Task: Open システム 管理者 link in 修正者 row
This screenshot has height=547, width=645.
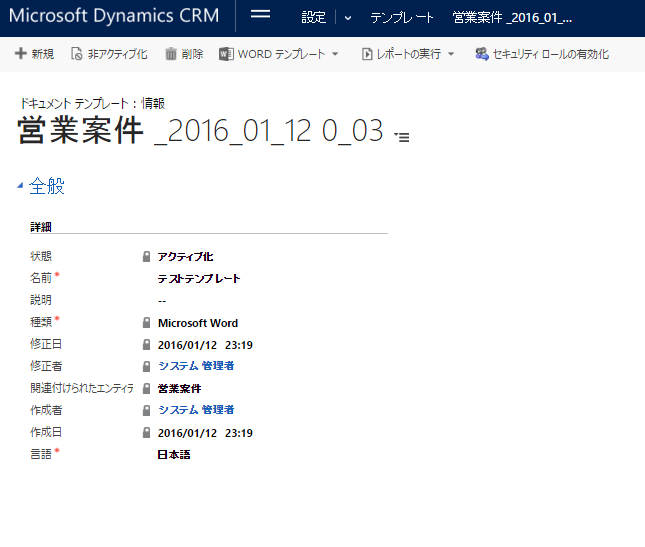Action: (196, 366)
